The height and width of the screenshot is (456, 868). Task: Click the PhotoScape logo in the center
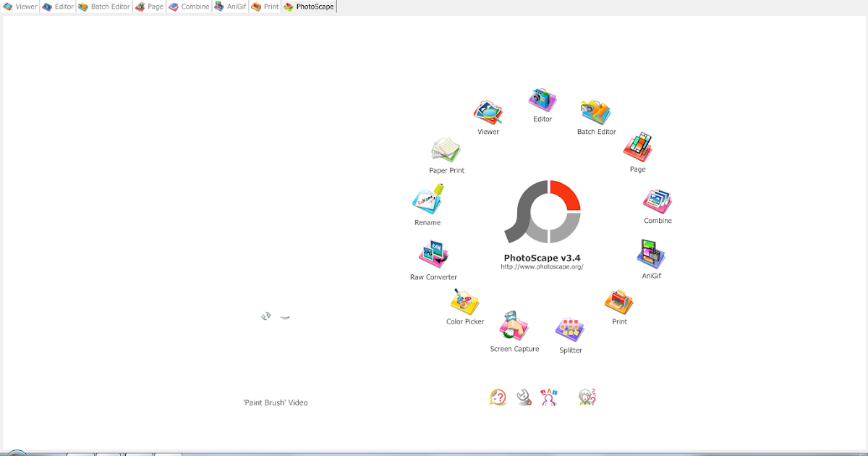point(542,211)
